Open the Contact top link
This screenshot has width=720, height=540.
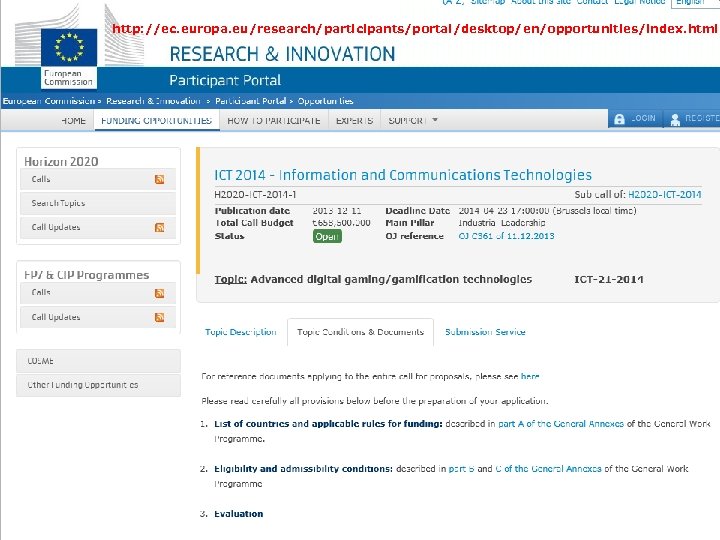tap(592, 2)
